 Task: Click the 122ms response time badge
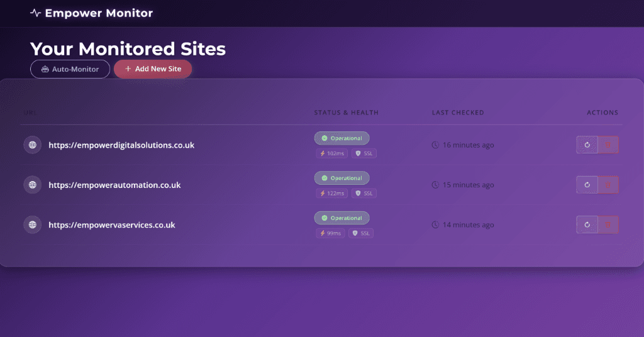point(332,194)
